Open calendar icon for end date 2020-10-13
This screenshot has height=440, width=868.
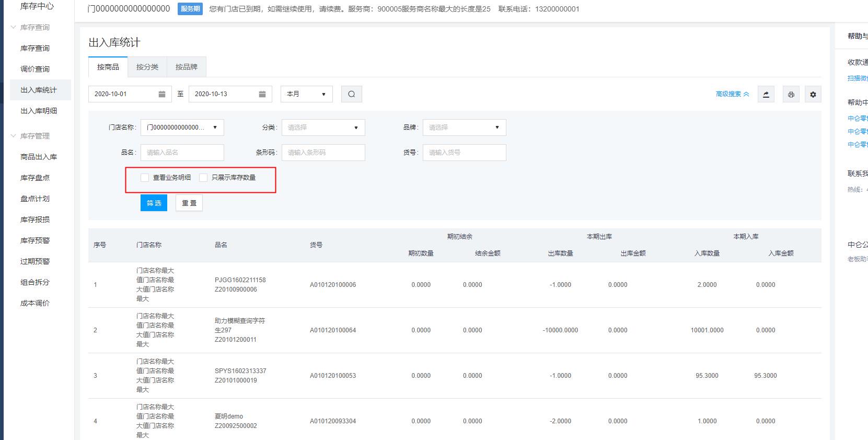pos(262,94)
